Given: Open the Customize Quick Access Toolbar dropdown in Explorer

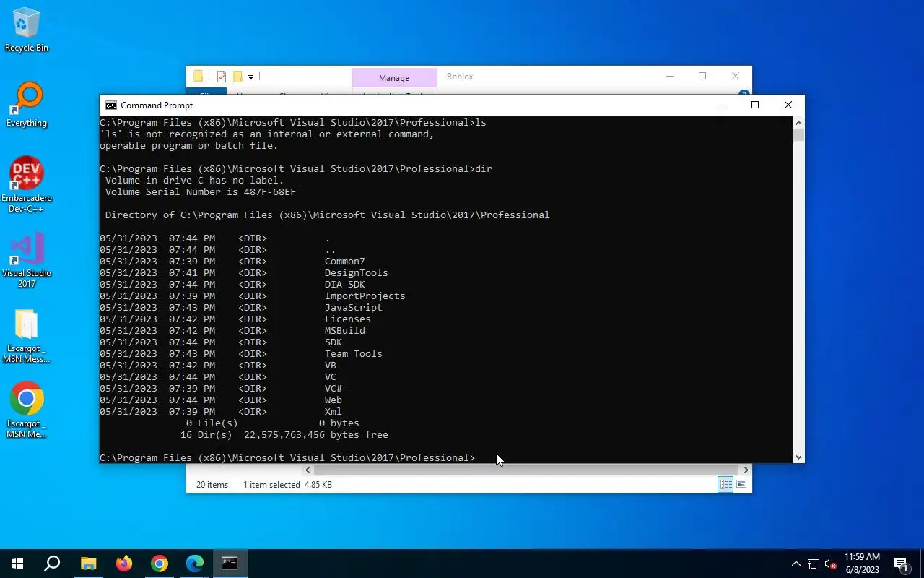Looking at the screenshot, I should click(250, 77).
